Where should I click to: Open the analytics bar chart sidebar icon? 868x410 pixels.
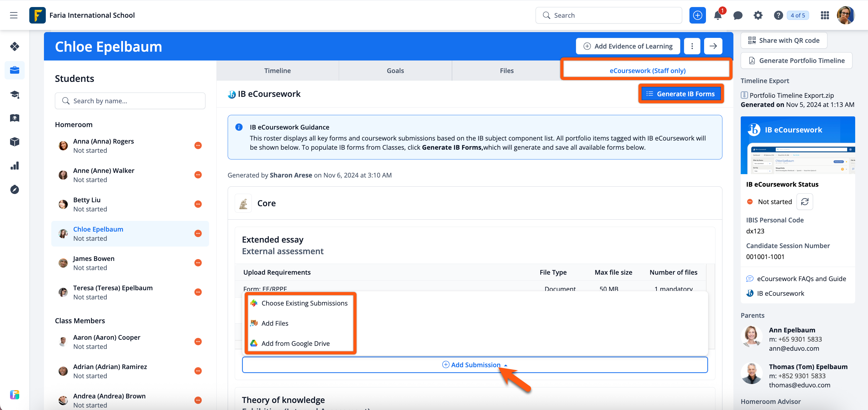point(14,166)
